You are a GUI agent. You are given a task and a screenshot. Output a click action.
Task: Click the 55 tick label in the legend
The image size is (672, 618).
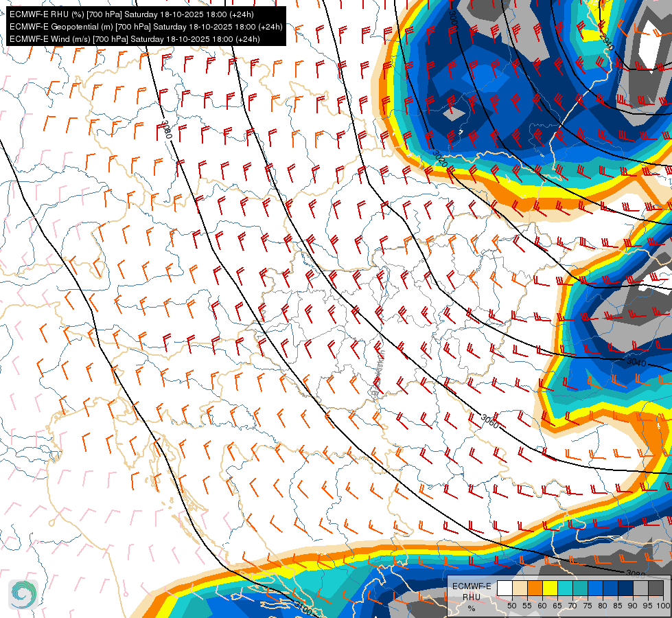[x=526, y=606]
